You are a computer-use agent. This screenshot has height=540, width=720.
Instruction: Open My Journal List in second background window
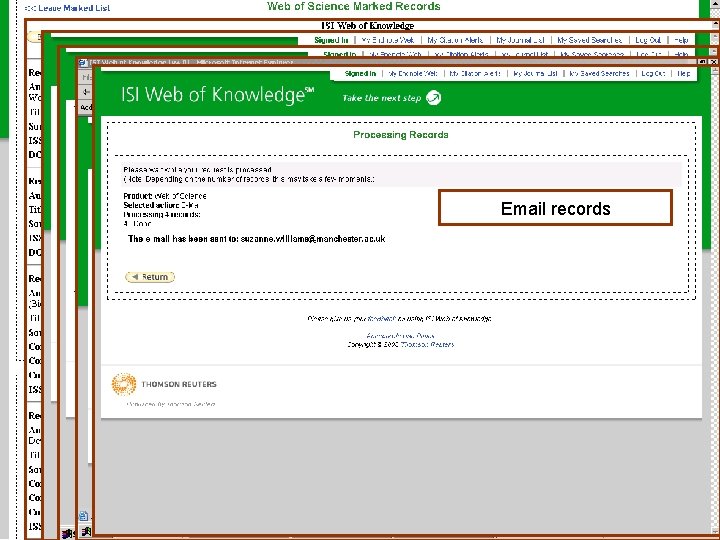(520, 40)
